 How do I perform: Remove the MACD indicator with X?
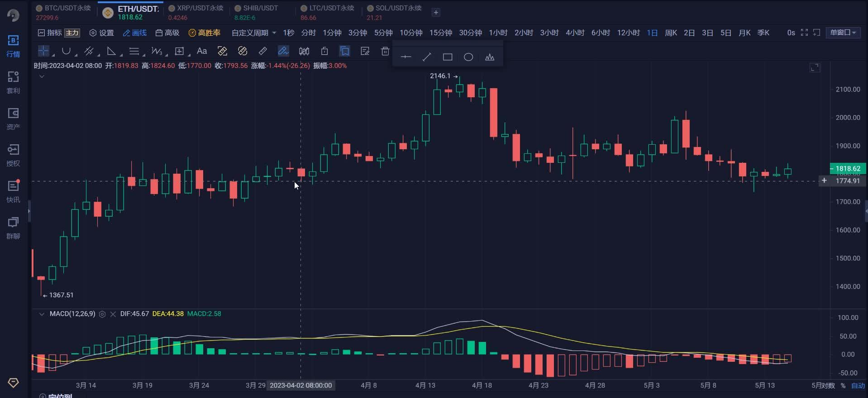(x=113, y=314)
